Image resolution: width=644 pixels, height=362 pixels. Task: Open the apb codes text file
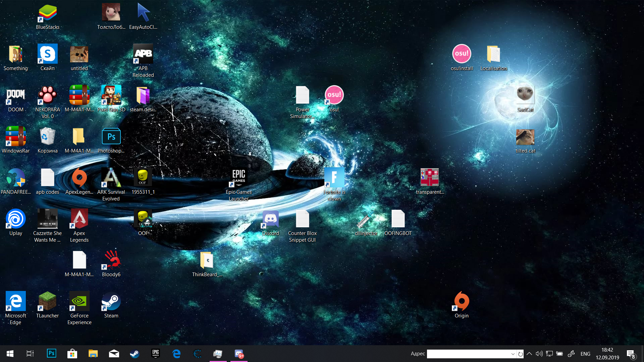click(x=48, y=182)
